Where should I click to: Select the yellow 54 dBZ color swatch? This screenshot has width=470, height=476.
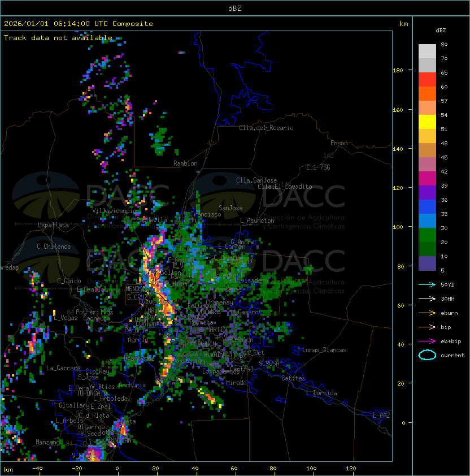click(x=427, y=122)
